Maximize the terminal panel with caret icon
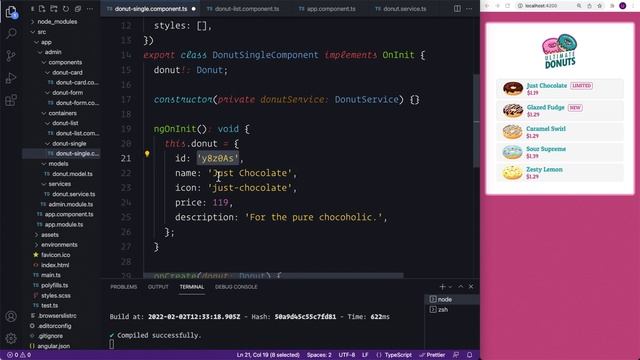 461,287
